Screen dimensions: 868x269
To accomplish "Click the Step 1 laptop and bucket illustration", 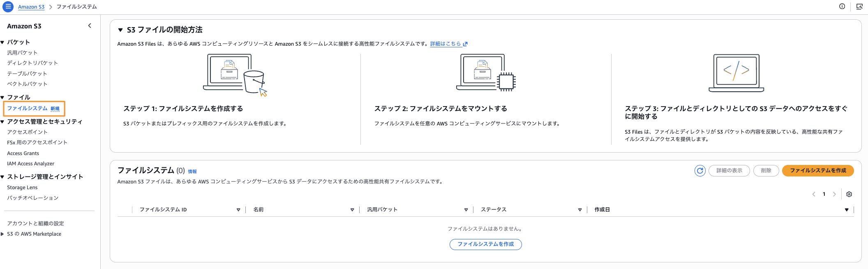I will click(x=235, y=75).
